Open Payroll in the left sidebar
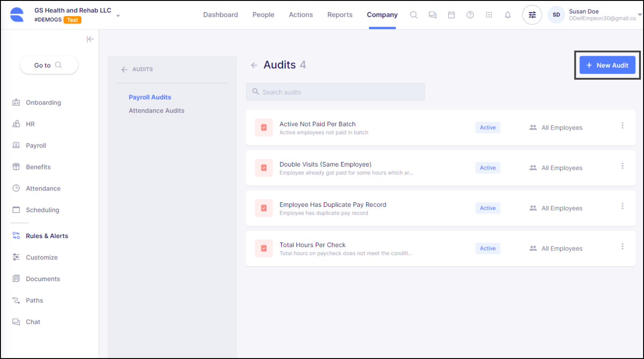Viewport: 644px width, 359px height. click(x=36, y=145)
